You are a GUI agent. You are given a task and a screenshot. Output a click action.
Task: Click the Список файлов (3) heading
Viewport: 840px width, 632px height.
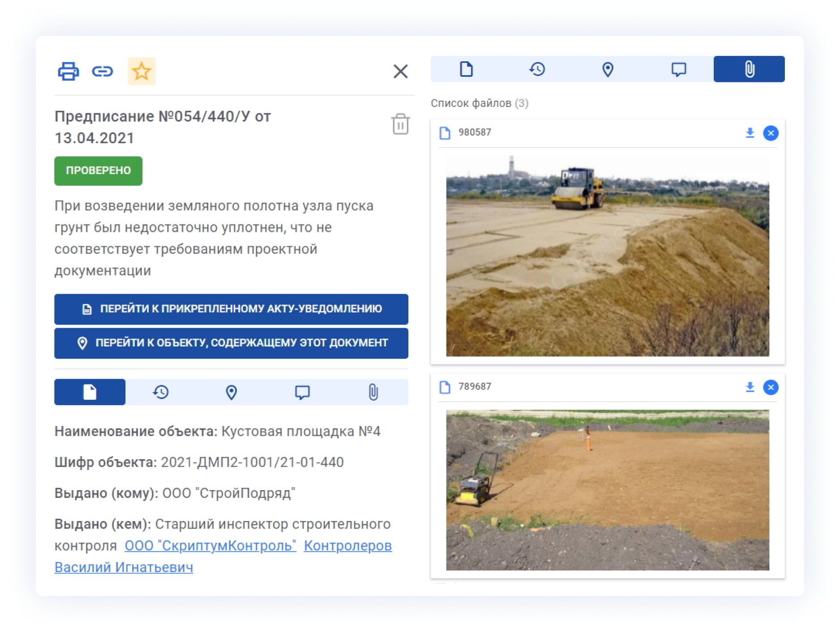tap(480, 103)
